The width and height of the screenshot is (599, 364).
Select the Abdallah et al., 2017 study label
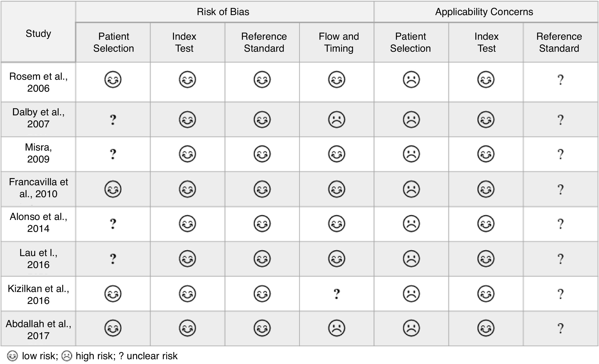pyautogui.click(x=38, y=330)
